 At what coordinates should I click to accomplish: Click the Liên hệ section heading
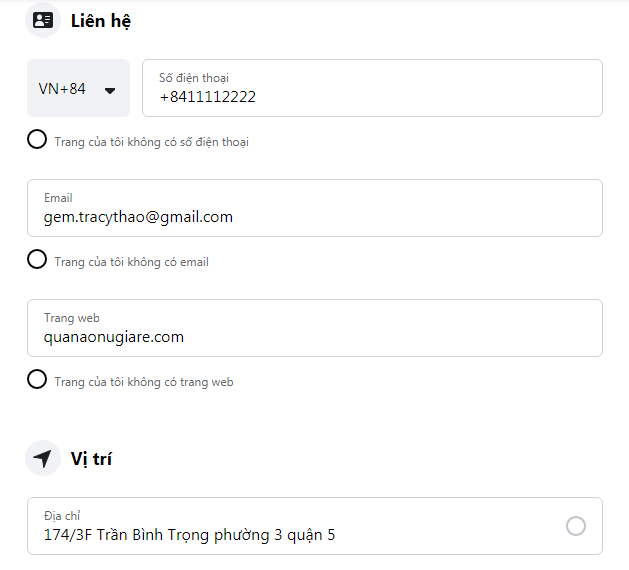(x=101, y=21)
